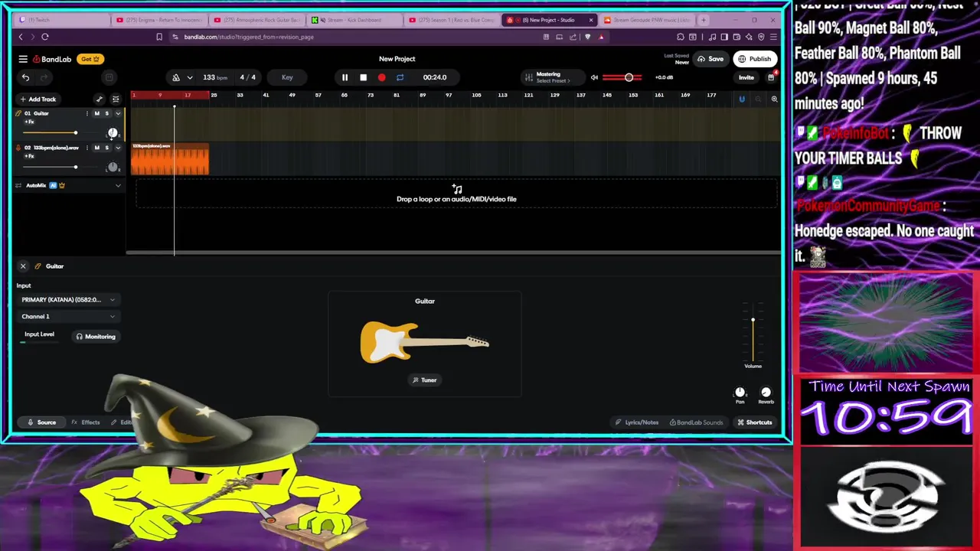Open the automation tool icon

[x=99, y=99]
